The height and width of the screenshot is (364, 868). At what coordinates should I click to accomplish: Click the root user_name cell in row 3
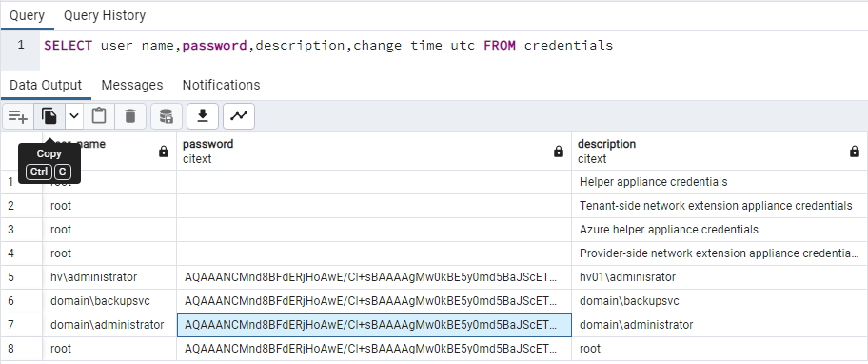pos(109,230)
